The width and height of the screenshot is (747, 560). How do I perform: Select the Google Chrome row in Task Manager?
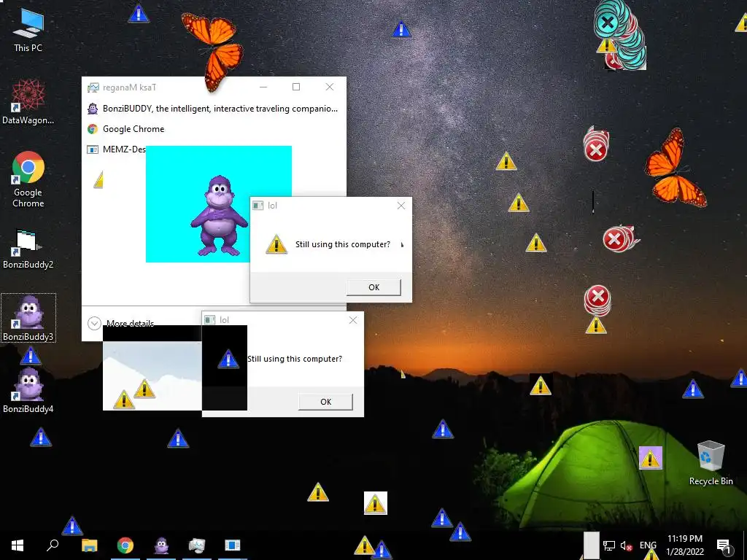click(x=214, y=129)
